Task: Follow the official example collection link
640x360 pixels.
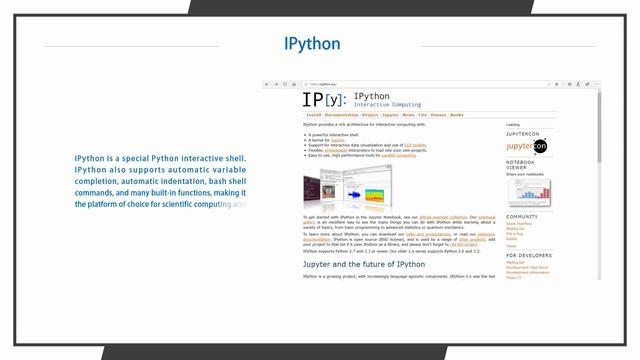Action: click(x=443, y=218)
